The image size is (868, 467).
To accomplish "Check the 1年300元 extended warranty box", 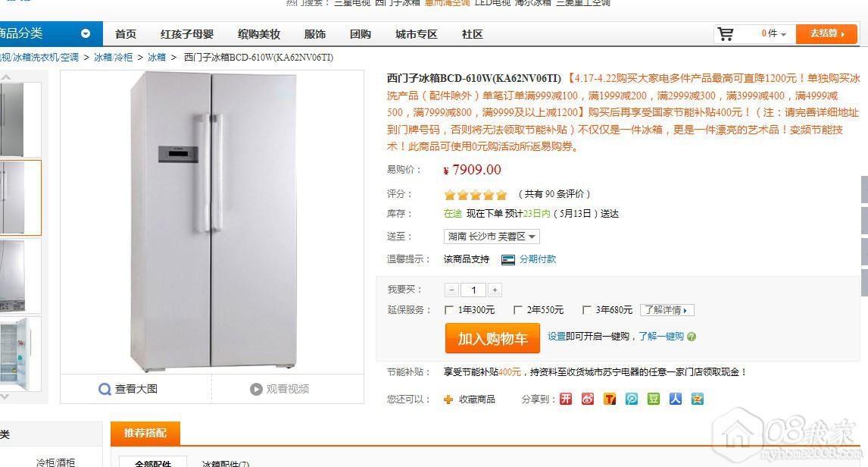I will [449, 310].
